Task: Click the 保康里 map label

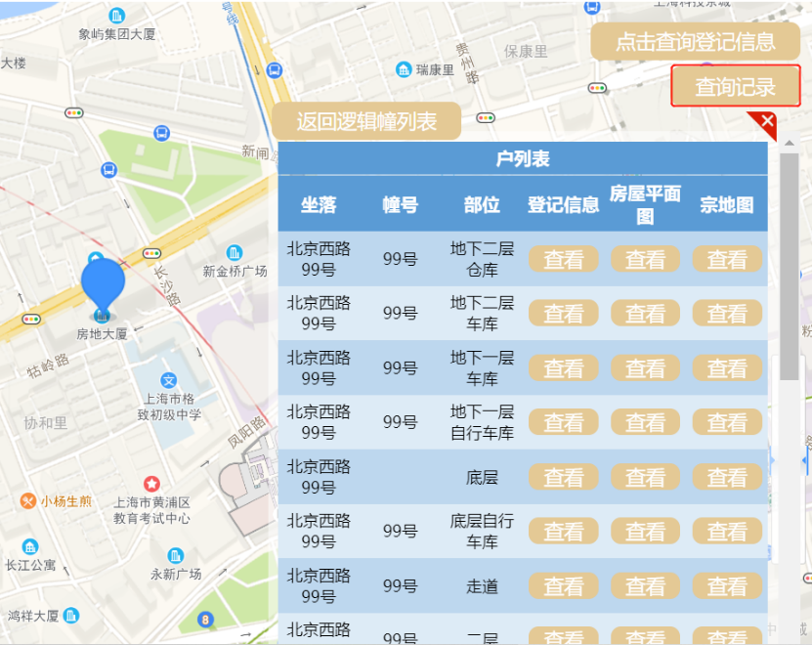Action: (x=526, y=51)
